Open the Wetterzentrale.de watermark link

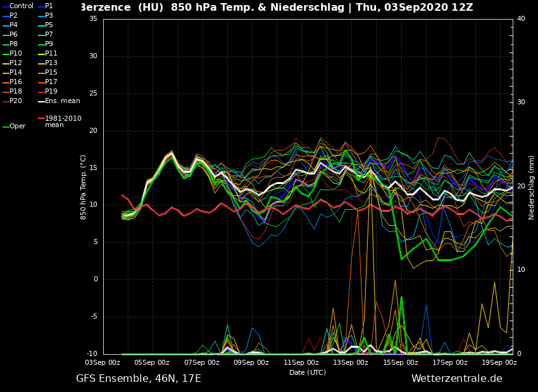(456, 379)
